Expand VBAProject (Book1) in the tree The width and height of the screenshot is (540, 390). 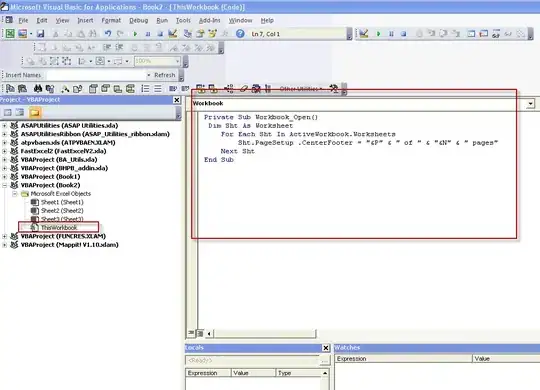tap(4, 177)
